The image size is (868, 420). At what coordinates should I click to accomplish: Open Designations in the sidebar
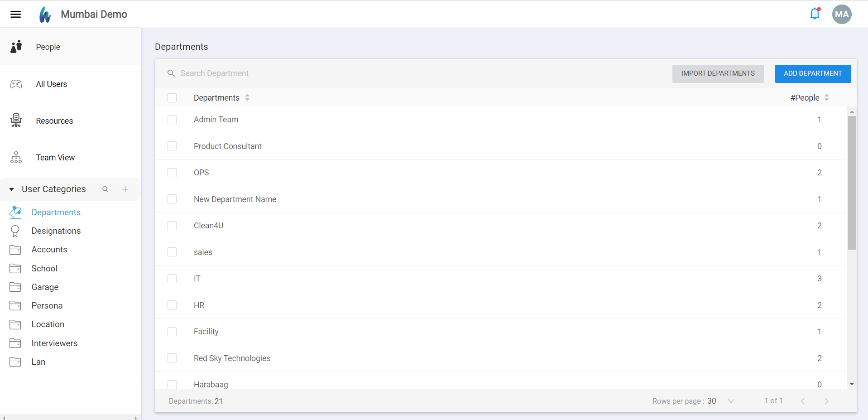pyautogui.click(x=56, y=231)
